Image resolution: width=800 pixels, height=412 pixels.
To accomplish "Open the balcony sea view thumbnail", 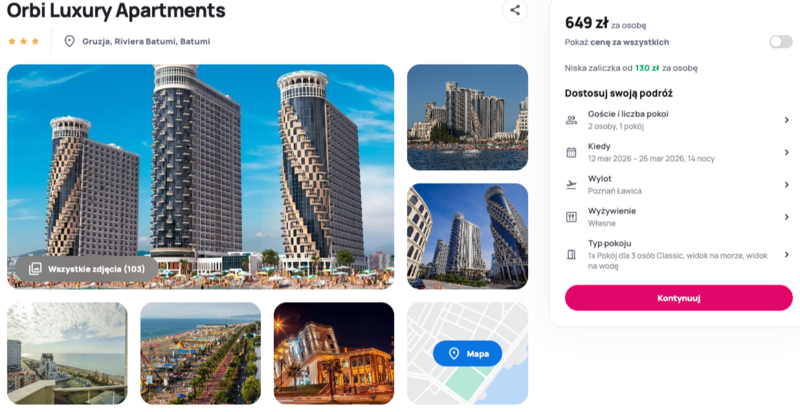I will pos(67,353).
